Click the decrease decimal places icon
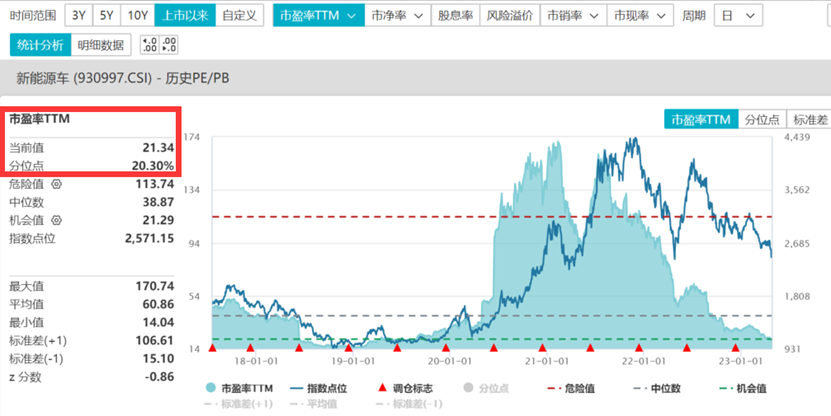Image resolution: width=831 pixels, height=416 pixels. [170, 44]
